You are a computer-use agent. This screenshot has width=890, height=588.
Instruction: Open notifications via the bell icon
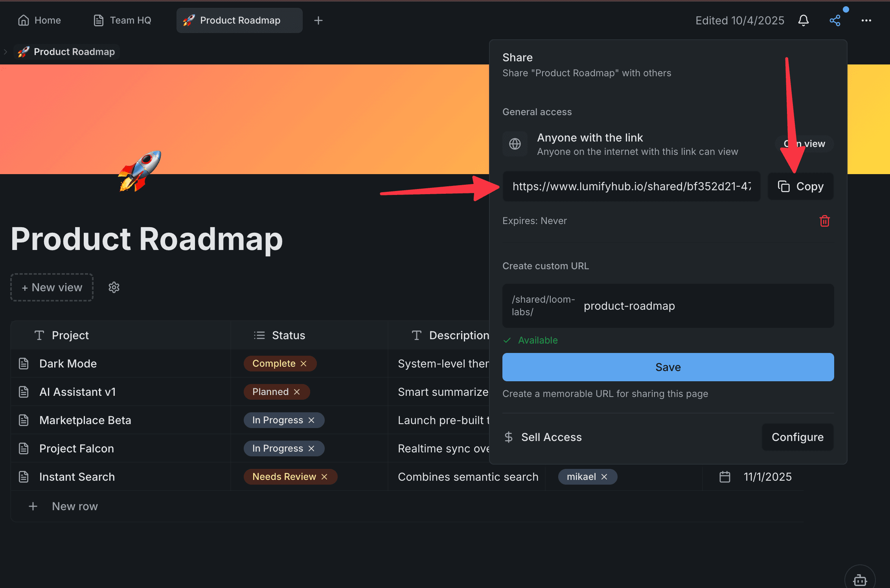(x=804, y=20)
